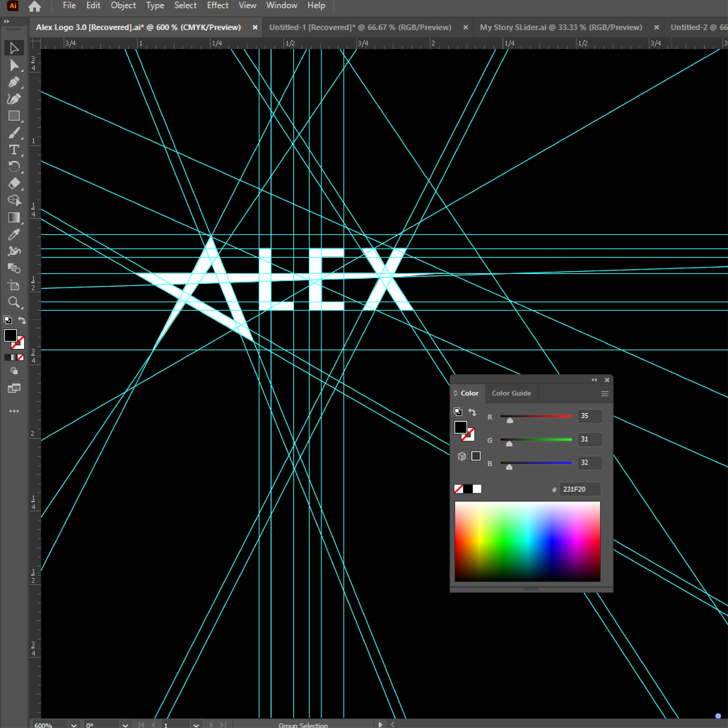
Task: Open the rotate view angle dropdown
Action: tap(125, 725)
